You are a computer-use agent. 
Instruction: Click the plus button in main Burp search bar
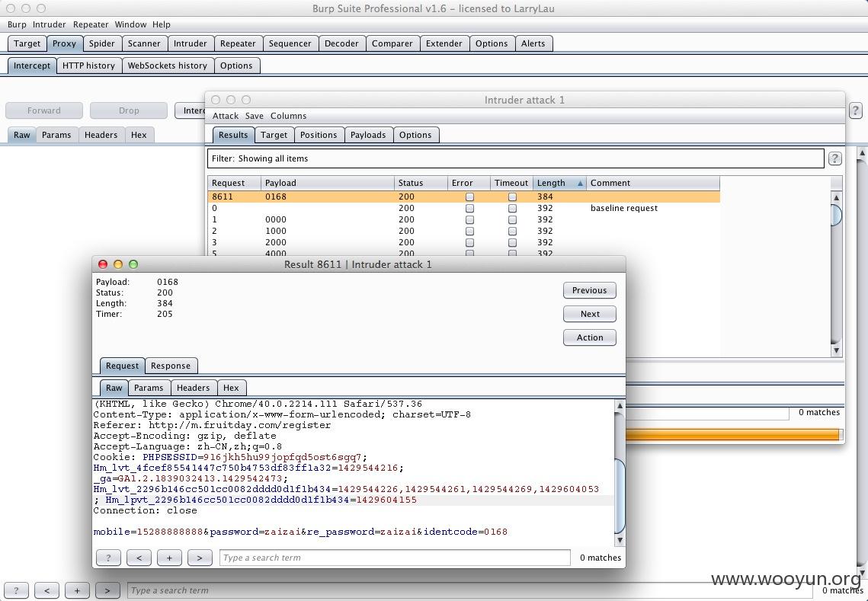click(77, 590)
